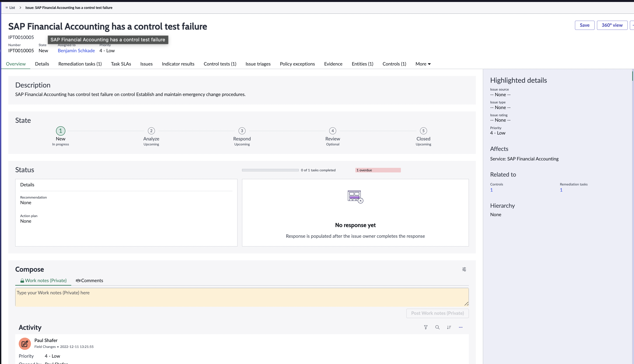Open Activity more options ellipsis
Viewport: 634px width, 364px height.
point(461,327)
